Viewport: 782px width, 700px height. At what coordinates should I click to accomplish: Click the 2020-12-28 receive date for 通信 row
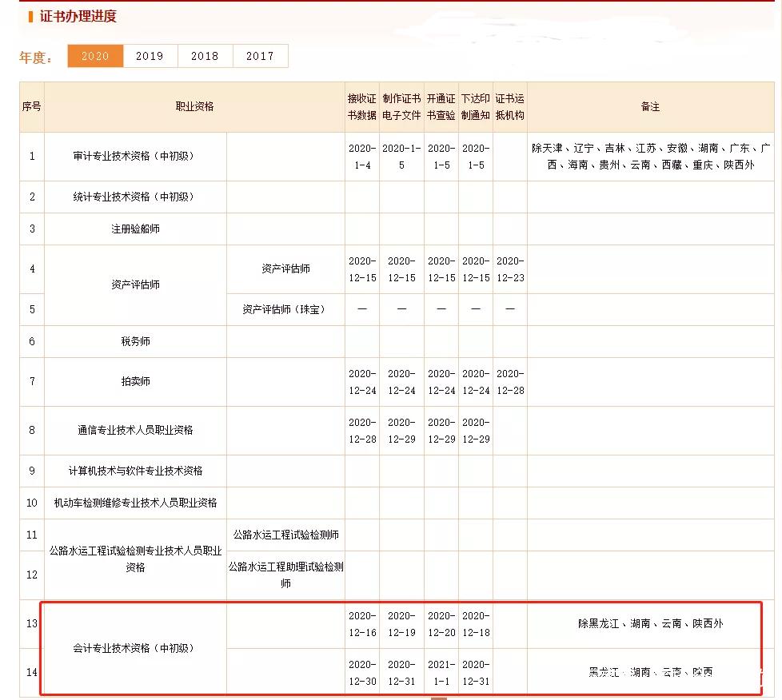coord(362,431)
